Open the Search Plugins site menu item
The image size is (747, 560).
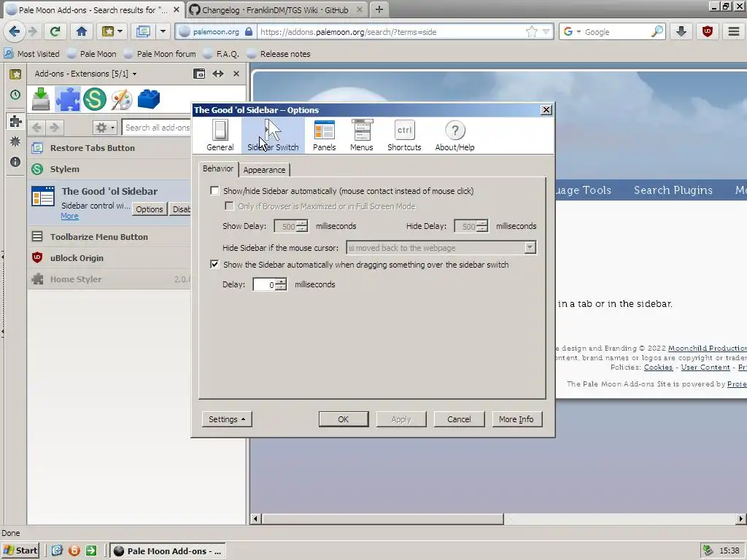(673, 190)
